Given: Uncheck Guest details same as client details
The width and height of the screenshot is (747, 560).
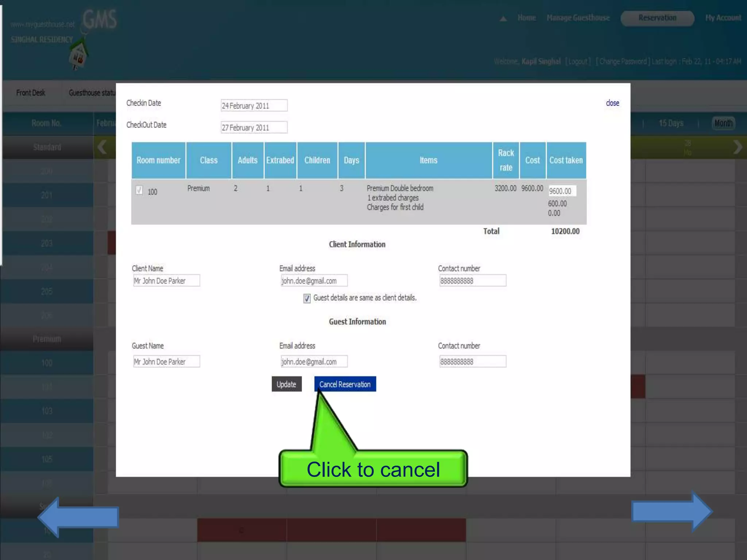Looking at the screenshot, I should click(x=307, y=299).
